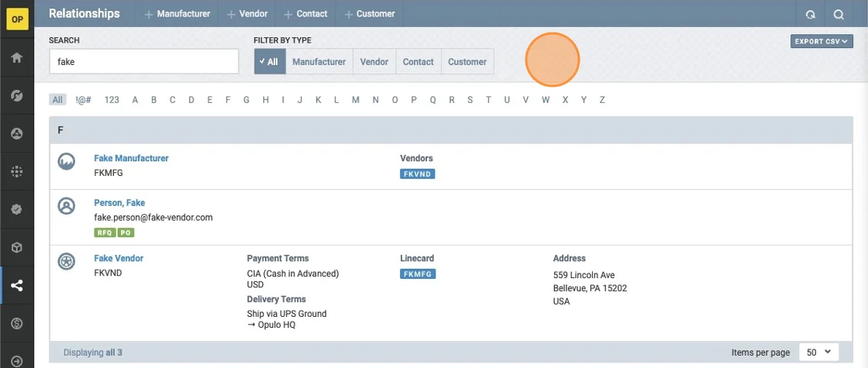868x368 pixels.
Task: Click the FKMFG linecard tag
Action: point(417,273)
